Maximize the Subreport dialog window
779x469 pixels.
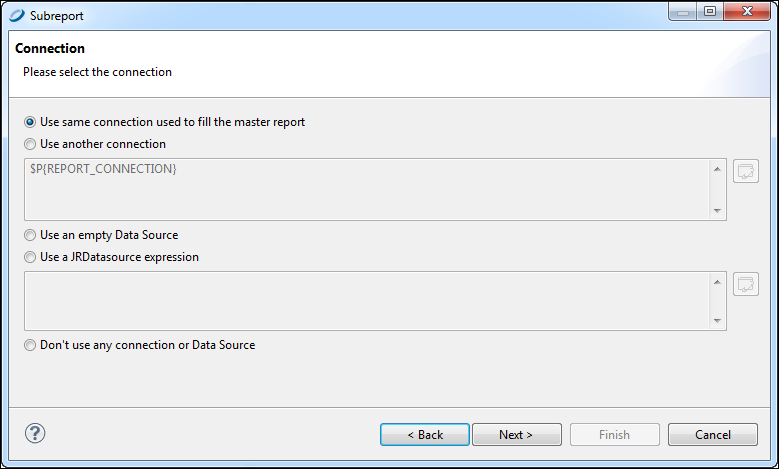coord(710,11)
